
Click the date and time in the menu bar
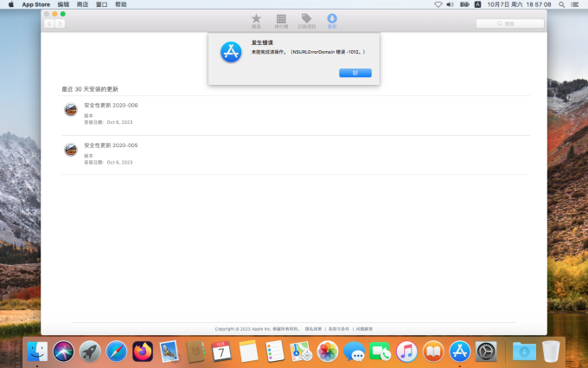point(519,4)
